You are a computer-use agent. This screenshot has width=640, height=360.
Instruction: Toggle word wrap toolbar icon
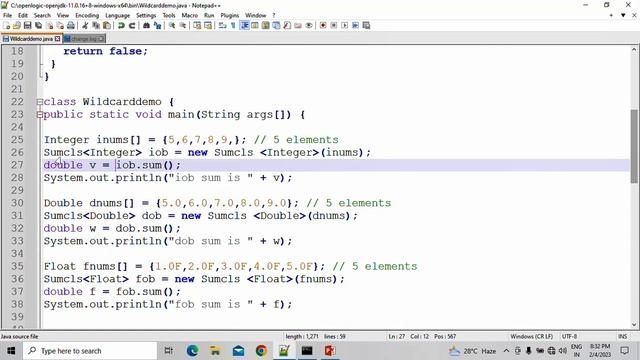click(x=222, y=25)
